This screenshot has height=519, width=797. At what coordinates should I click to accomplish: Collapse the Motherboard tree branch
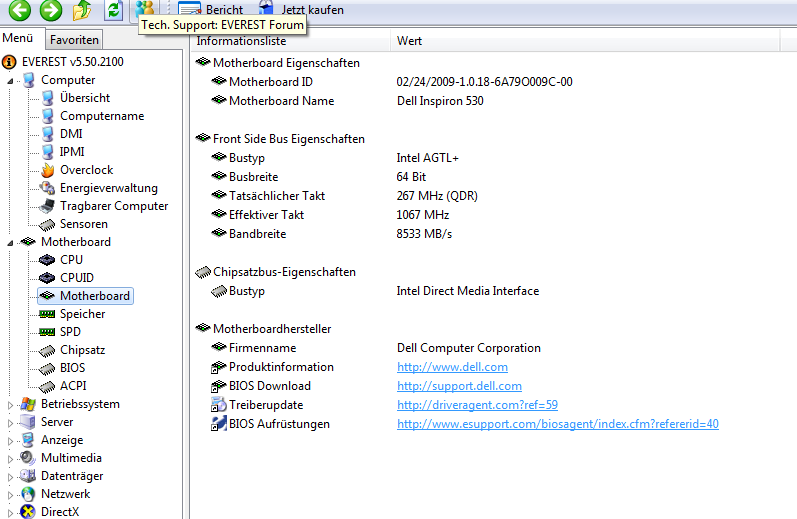click(x=10, y=243)
